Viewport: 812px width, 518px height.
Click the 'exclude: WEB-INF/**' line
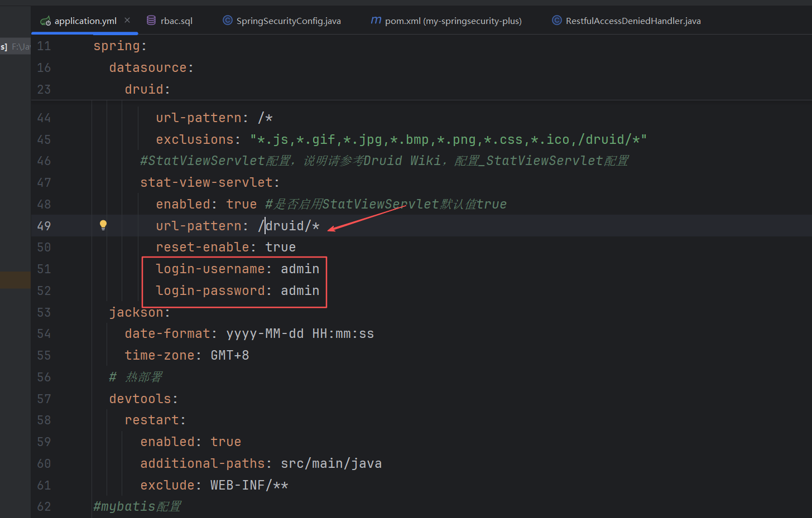pos(214,485)
